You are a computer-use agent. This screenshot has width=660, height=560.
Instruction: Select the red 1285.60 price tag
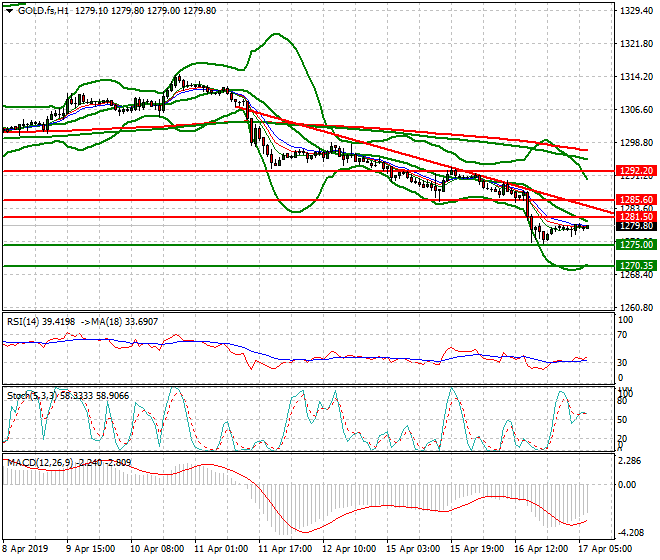click(x=636, y=200)
